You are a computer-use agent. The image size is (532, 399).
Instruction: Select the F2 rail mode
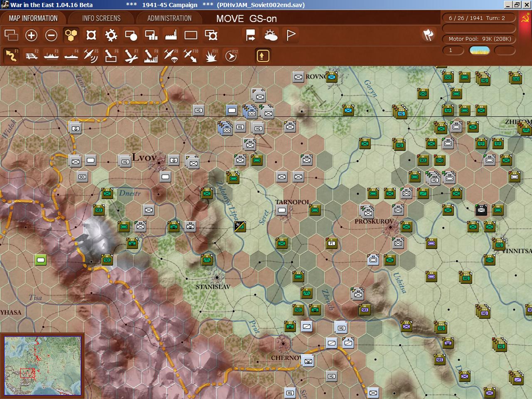point(31,56)
